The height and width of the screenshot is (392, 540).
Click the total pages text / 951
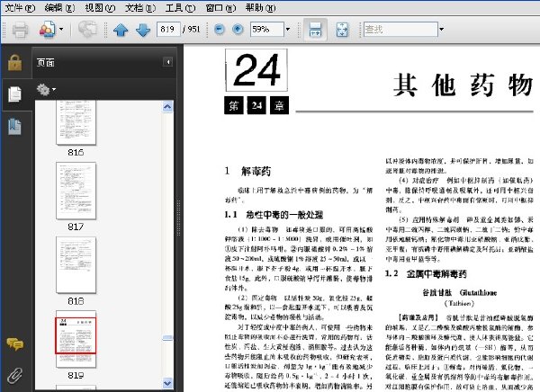192,30
